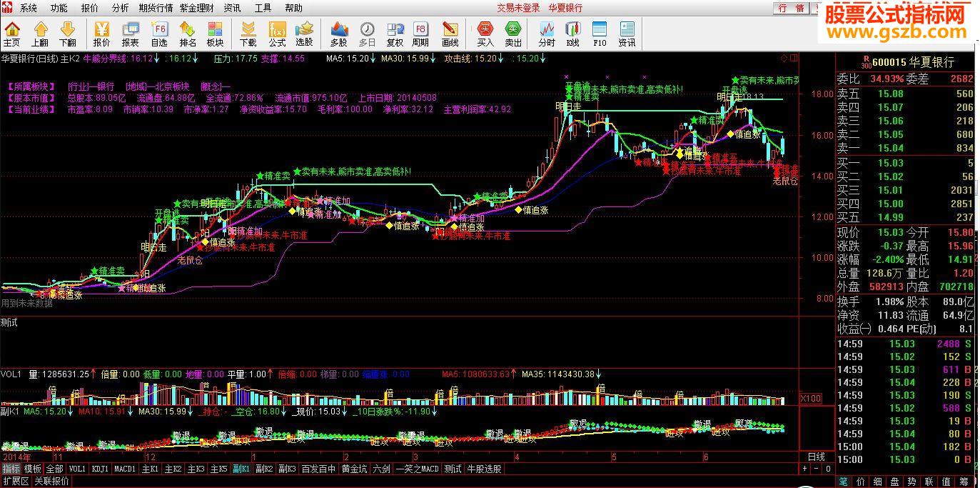Open the 排名 ranking icon
This screenshot has height=488, width=980.
tap(188, 34)
